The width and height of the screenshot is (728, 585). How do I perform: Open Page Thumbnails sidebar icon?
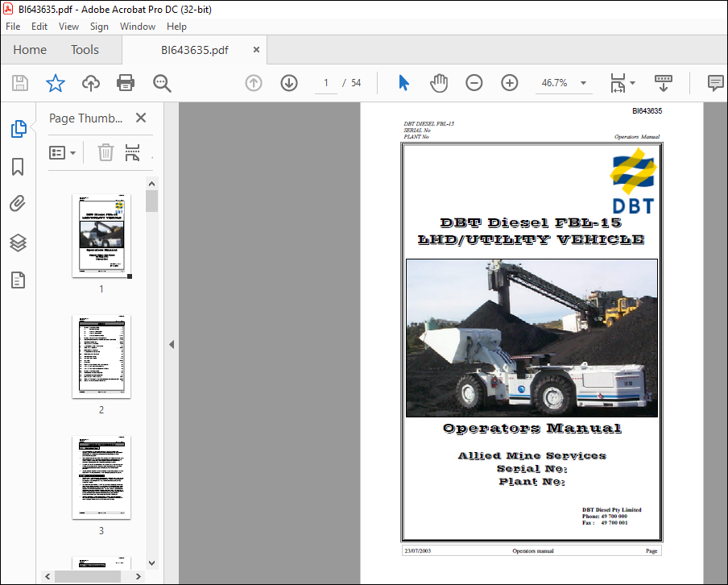[19, 129]
